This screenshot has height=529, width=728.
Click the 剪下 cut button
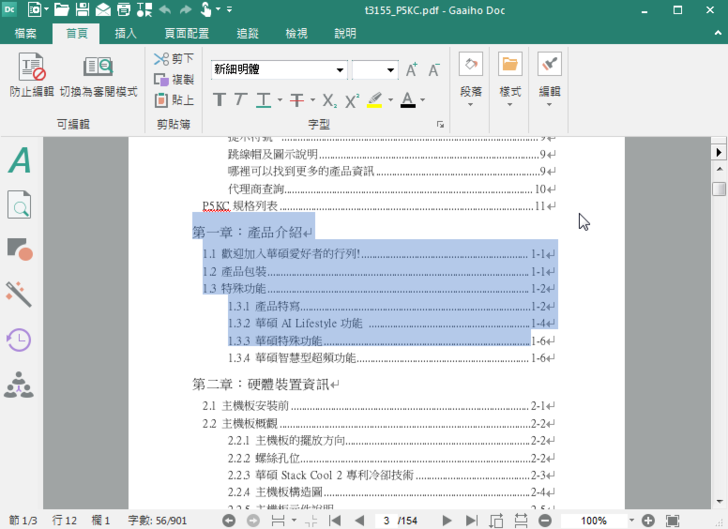point(174,59)
